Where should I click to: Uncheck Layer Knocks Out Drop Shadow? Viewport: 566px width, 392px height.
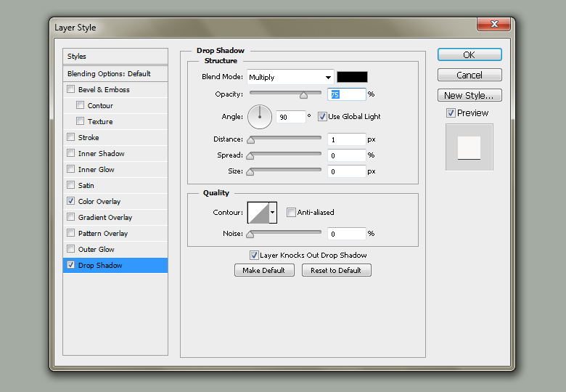254,256
